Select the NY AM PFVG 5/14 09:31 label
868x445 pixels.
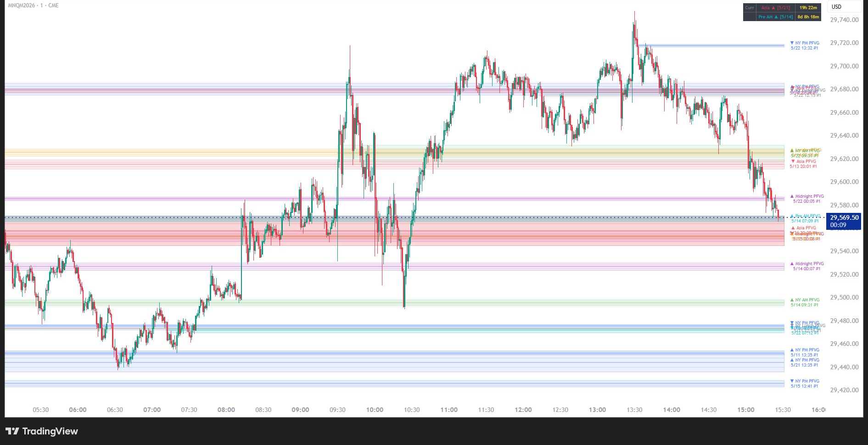point(805,302)
